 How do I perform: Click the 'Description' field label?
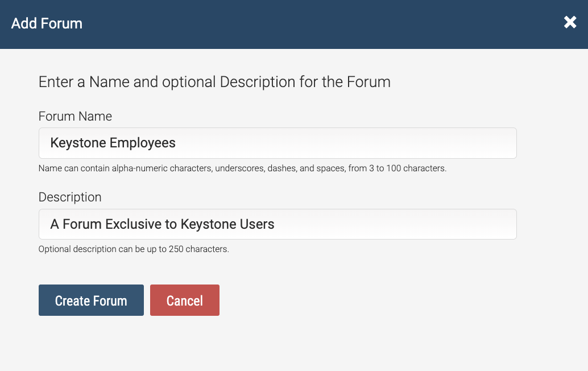tap(70, 197)
